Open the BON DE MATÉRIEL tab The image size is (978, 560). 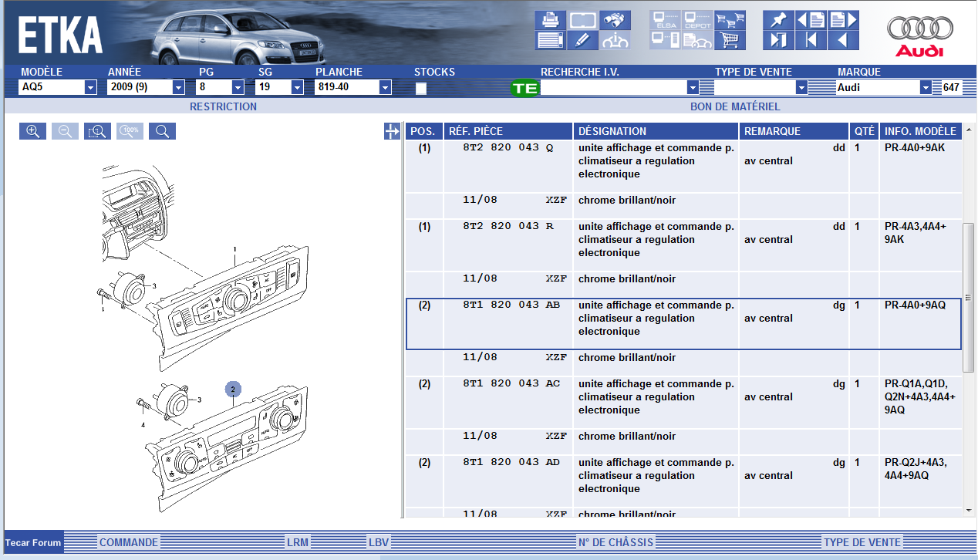(x=734, y=106)
